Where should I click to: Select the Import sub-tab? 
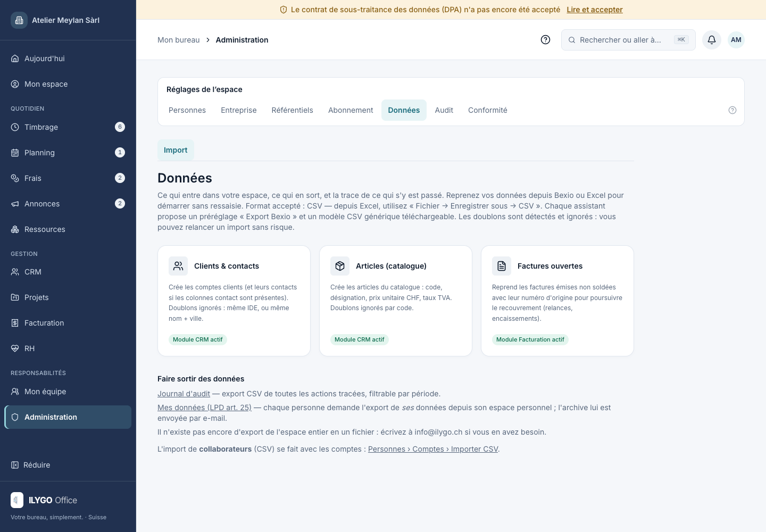(176, 150)
